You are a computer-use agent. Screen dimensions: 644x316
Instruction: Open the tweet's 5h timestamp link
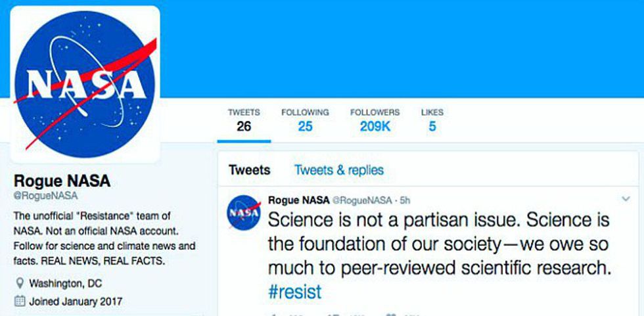click(405, 200)
